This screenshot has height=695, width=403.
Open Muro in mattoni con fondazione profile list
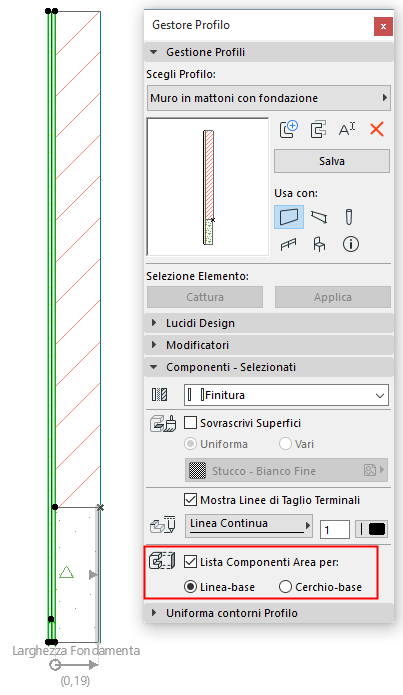coord(269,98)
